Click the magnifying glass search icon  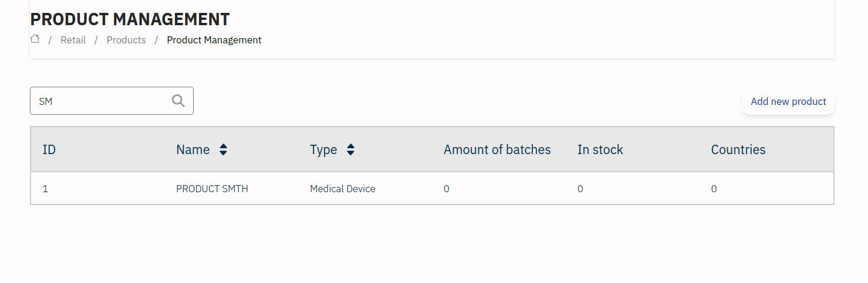[x=178, y=101]
